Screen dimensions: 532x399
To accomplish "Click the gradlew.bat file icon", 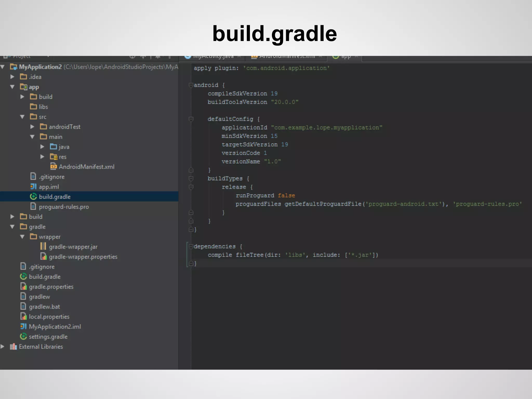I will [x=23, y=306].
